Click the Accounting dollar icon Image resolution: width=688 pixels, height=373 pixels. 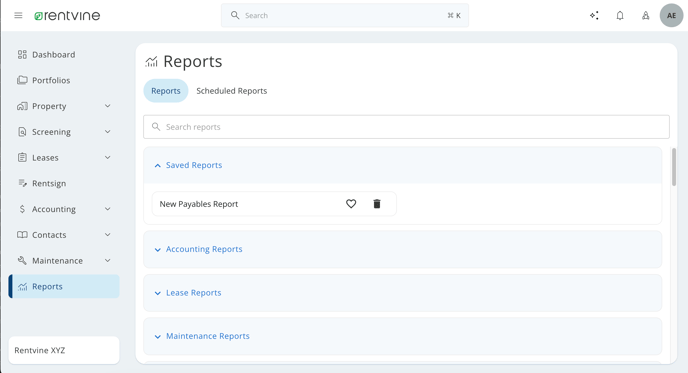pos(22,209)
